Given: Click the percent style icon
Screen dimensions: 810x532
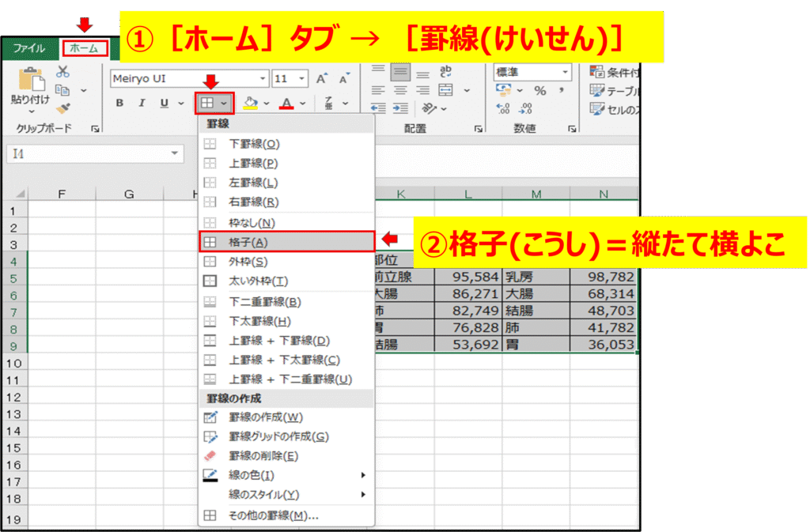Looking at the screenshot, I should [540, 91].
